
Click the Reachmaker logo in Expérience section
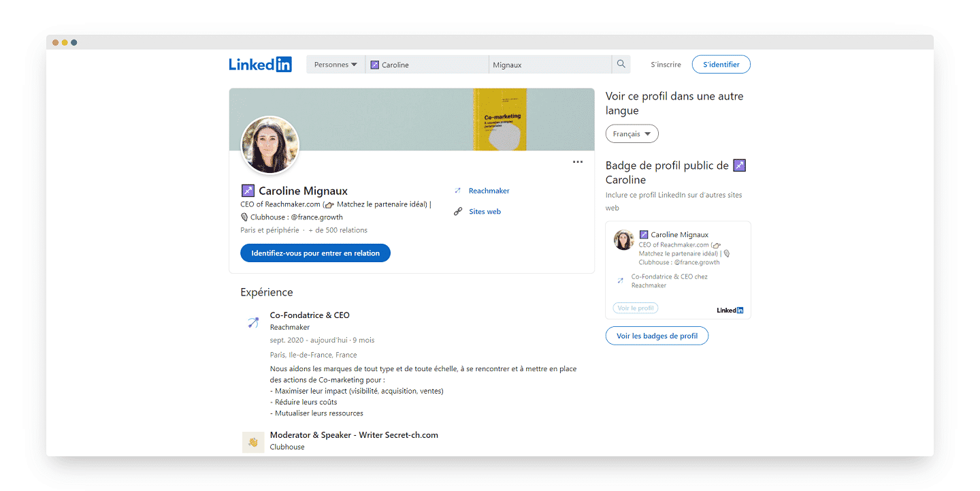pos(253,323)
